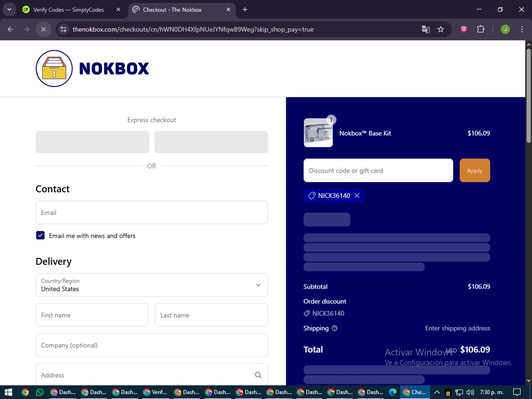Click the forward navigation arrow
532x399 pixels.
pos(27,29)
